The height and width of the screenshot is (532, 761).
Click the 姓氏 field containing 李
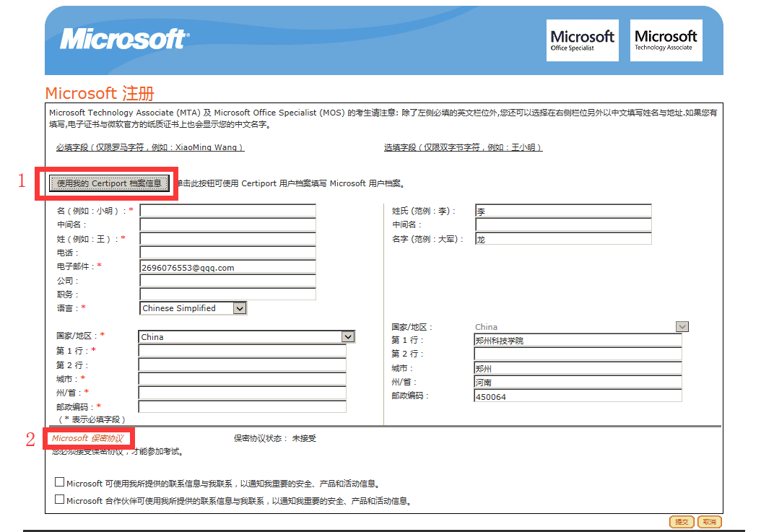click(x=563, y=210)
